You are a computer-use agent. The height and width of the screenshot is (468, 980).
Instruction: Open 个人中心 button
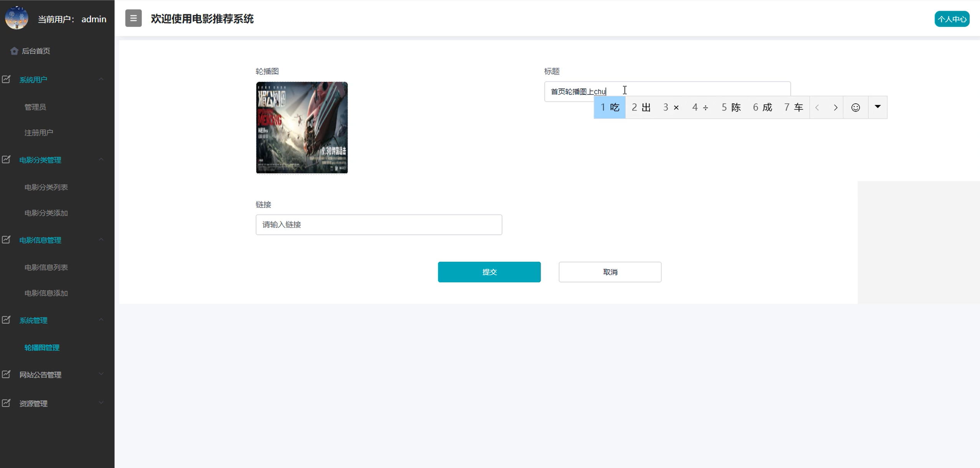point(952,19)
